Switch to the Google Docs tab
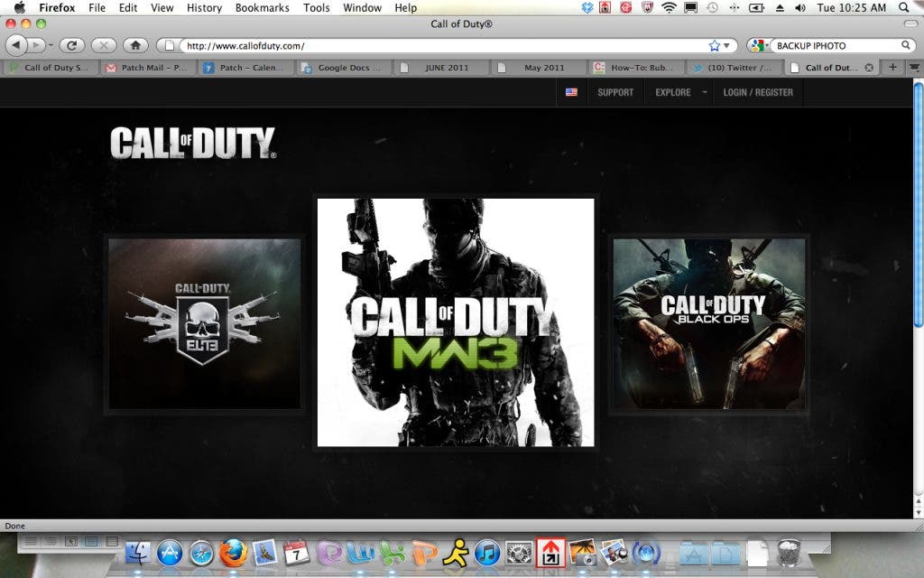Viewport: 924px width, 578px height. click(344, 68)
